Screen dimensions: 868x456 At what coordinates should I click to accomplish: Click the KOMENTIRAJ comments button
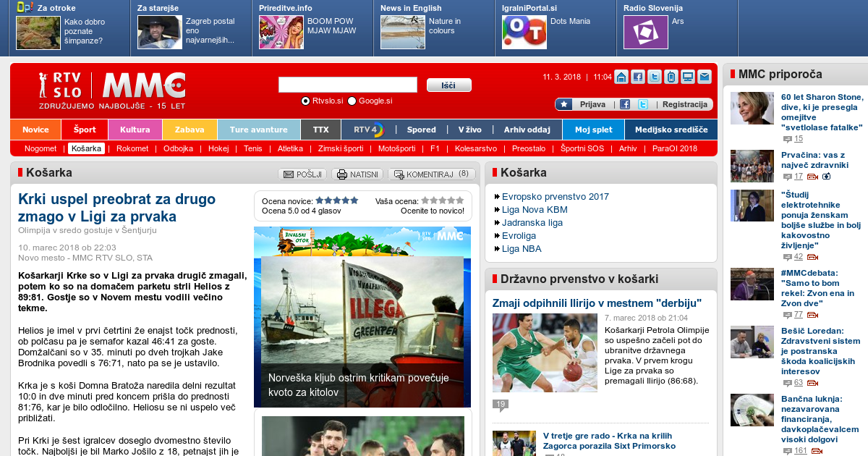coord(432,174)
